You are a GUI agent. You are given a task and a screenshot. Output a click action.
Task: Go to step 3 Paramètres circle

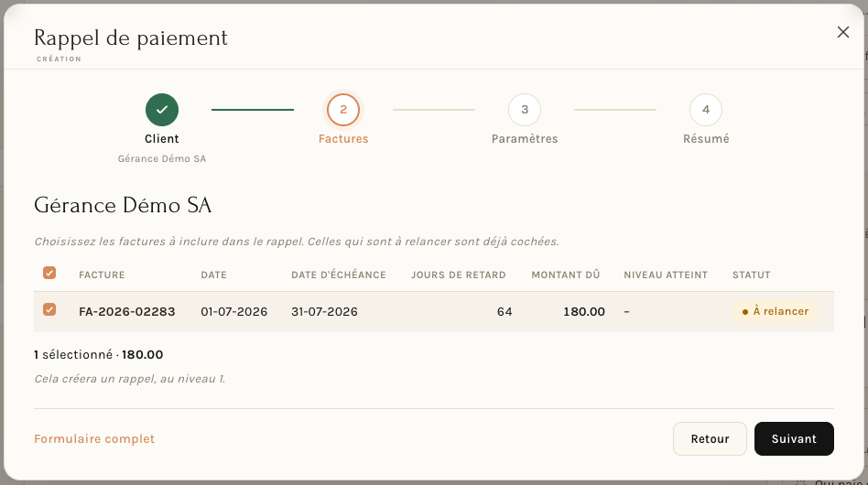pos(525,110)
